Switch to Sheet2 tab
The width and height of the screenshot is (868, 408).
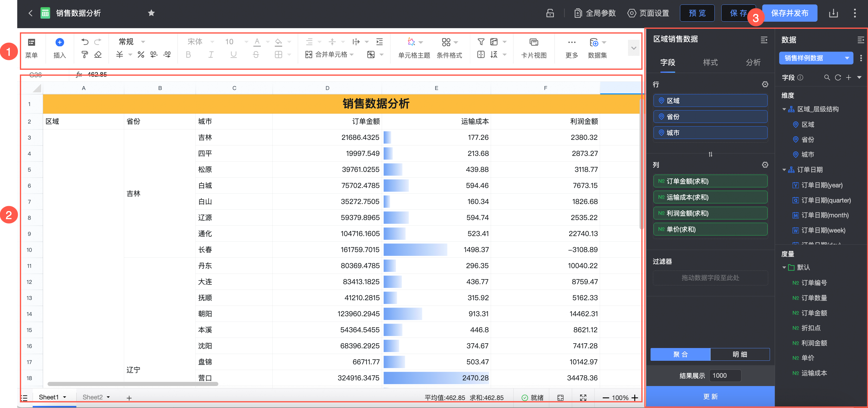(93, 397)
